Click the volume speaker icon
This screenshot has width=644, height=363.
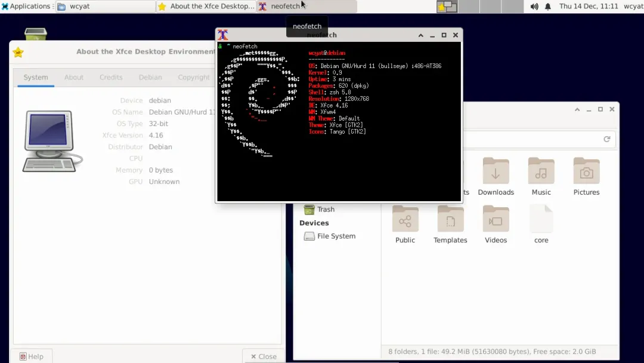[x=534, y=7]
